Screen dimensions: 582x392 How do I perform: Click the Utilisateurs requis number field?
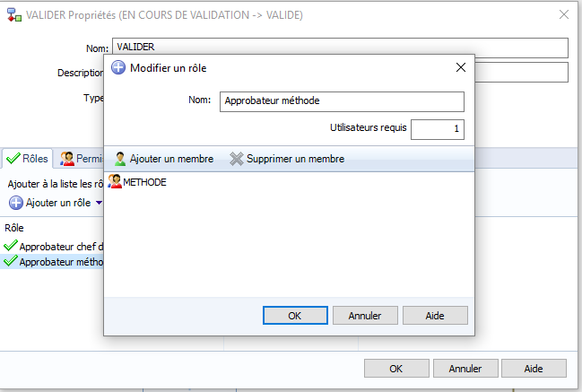click(x=438, y=129)
